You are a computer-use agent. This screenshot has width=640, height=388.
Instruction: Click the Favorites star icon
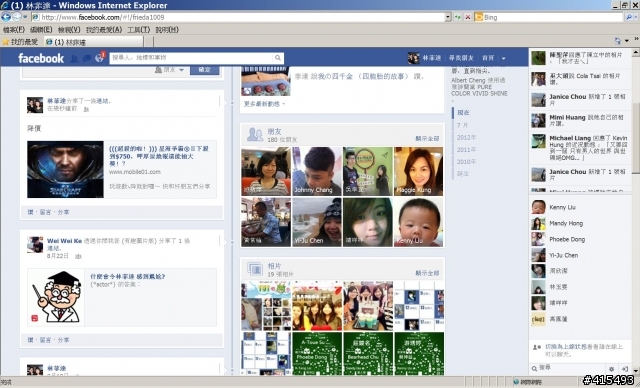pyautogui.click(x=5, y=42)
